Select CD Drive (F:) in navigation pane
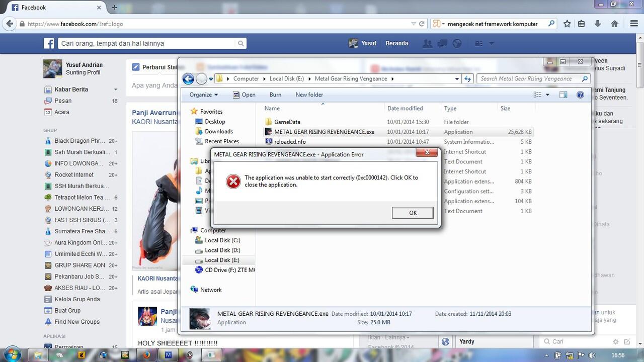 [224, 270]
